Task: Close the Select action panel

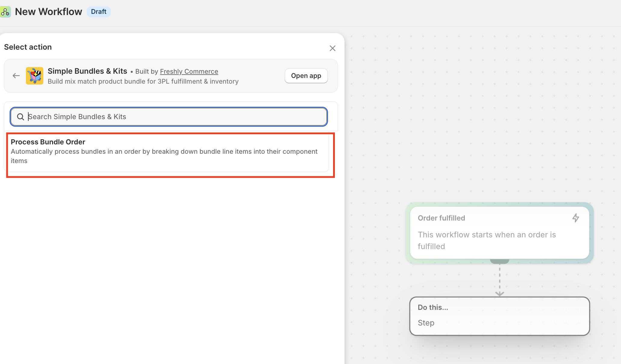Action: (332, 48)
